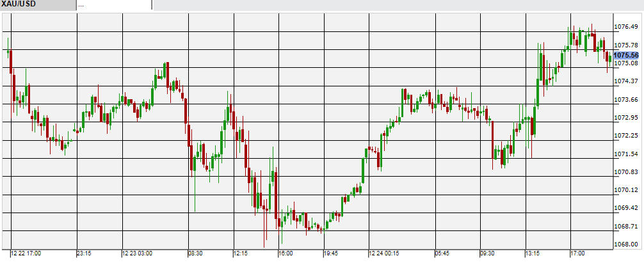644x265 pixels.
Task: Select the 16:00 time axis marker
Action: coord(286,253)
